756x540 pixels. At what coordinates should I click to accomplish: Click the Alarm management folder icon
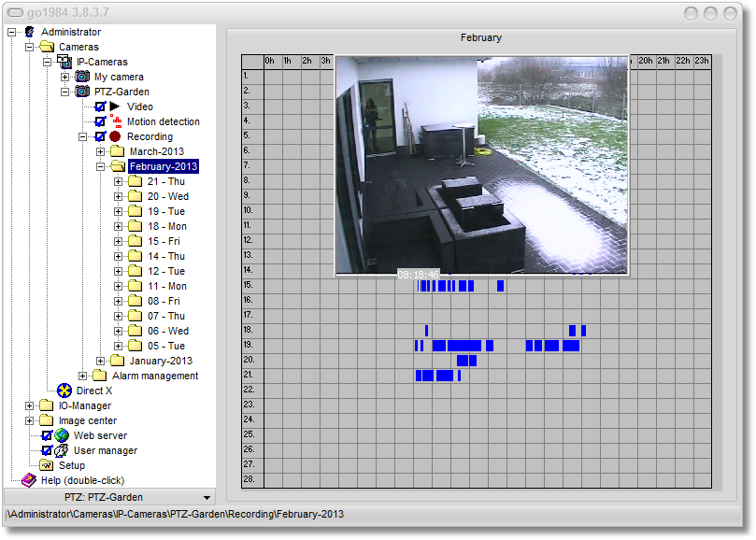[100, 376]
